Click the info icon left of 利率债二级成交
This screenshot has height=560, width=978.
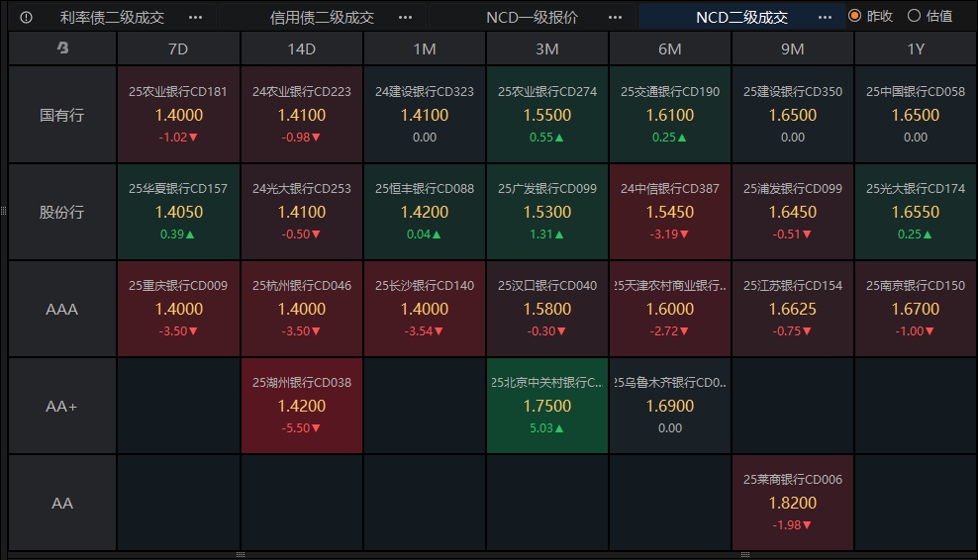point(26,18)
